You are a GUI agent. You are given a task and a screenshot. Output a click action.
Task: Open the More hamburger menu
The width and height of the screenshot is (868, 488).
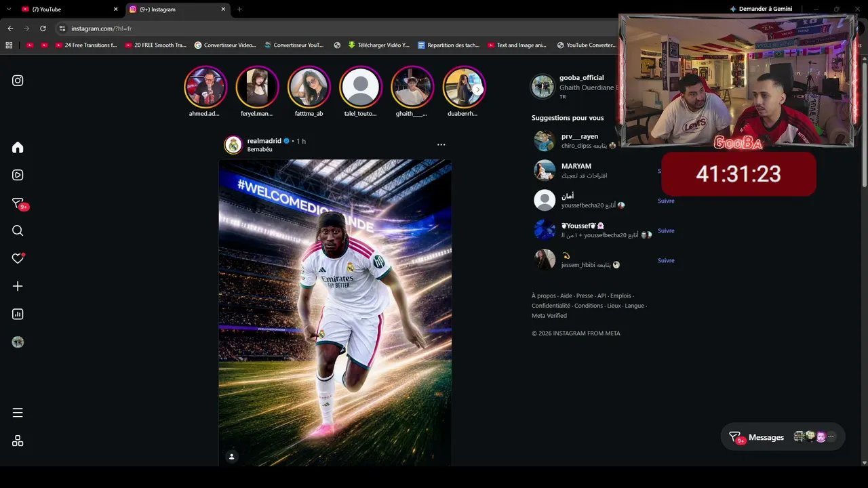click(x=18, y=413)
